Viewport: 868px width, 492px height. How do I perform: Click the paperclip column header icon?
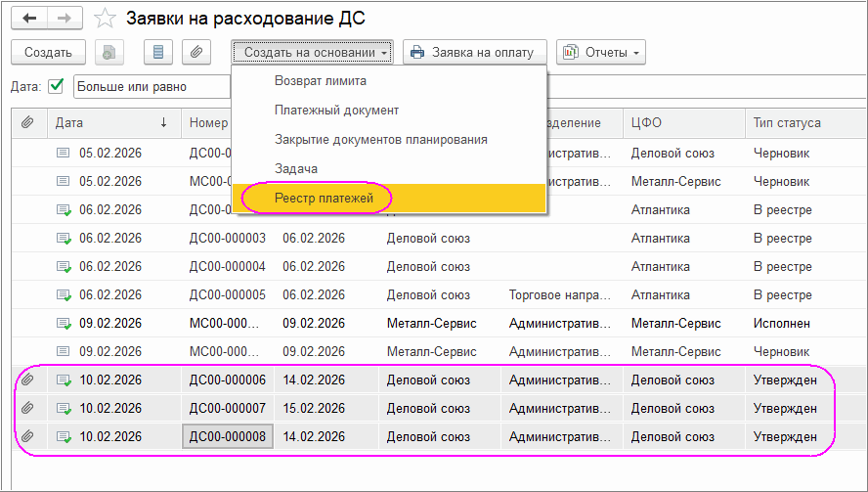coord(27,123)
